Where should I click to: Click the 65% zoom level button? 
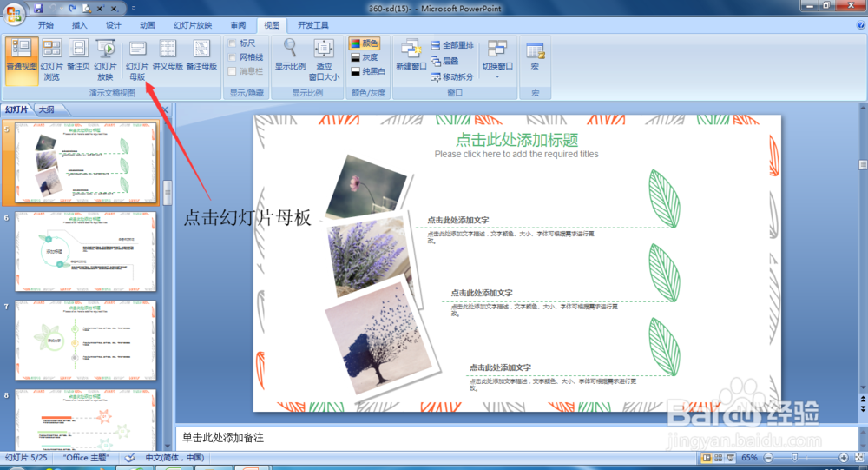[750, 458]
